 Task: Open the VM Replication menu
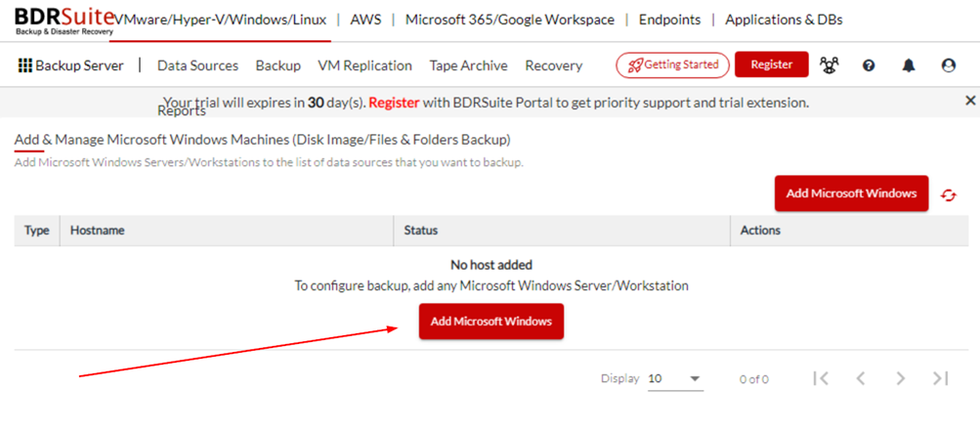pos(365,65)
